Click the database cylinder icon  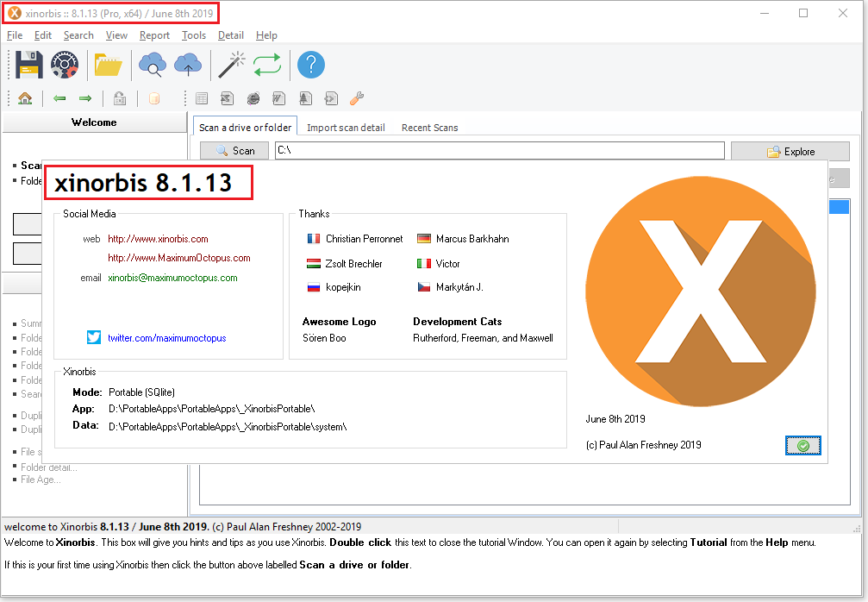[154, 98]
